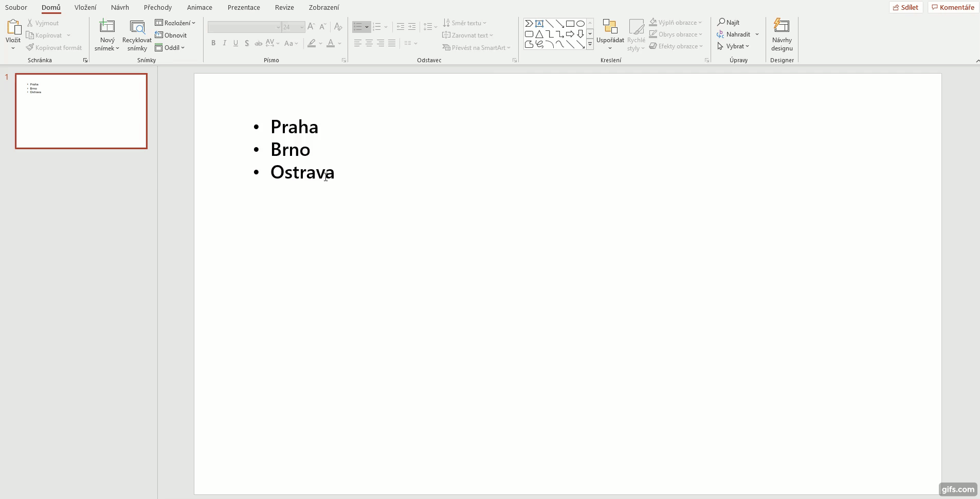Insert a new slide with Nový snímek
Screen dimensions: 980x499
pos(106,35)
